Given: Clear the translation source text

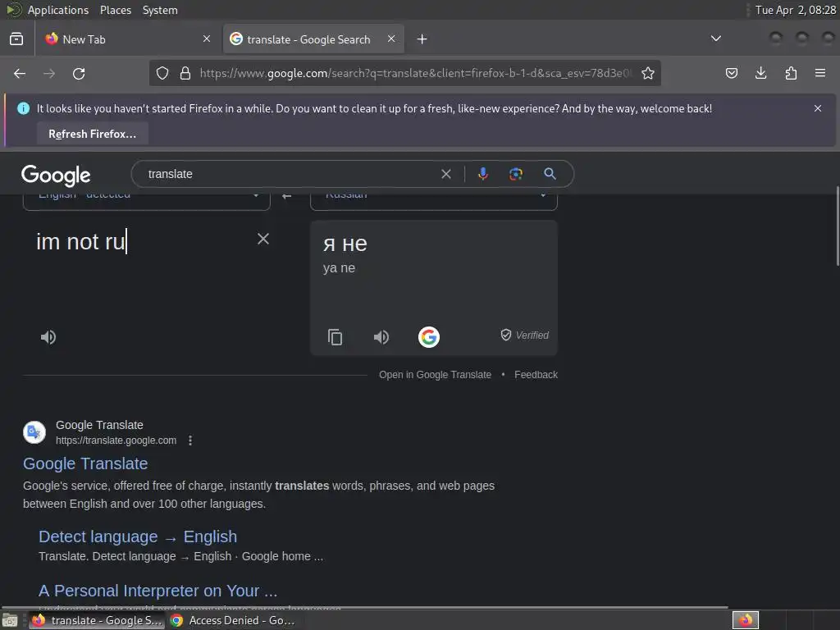Looking at the screenshot, I should (263, 239).
